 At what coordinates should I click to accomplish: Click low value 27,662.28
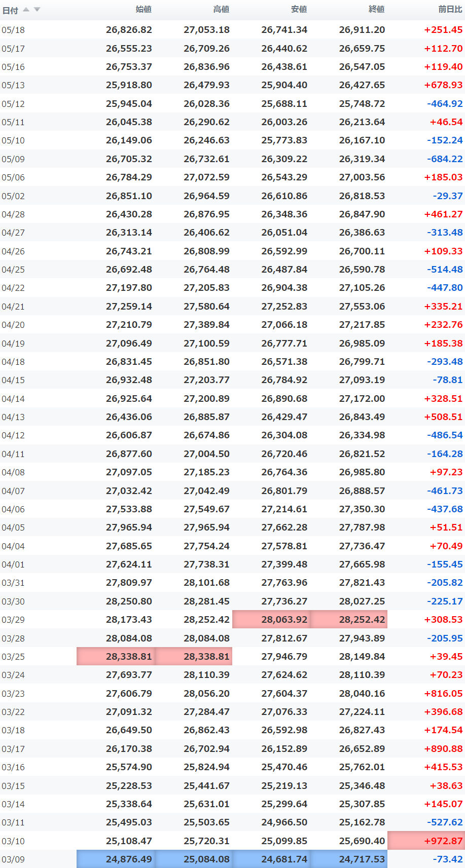pyautogui.click(x=284, y=527)
